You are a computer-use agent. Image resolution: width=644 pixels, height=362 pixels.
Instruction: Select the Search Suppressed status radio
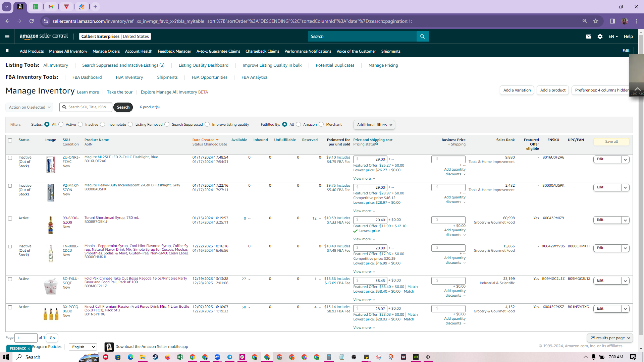tap(167, 124)
